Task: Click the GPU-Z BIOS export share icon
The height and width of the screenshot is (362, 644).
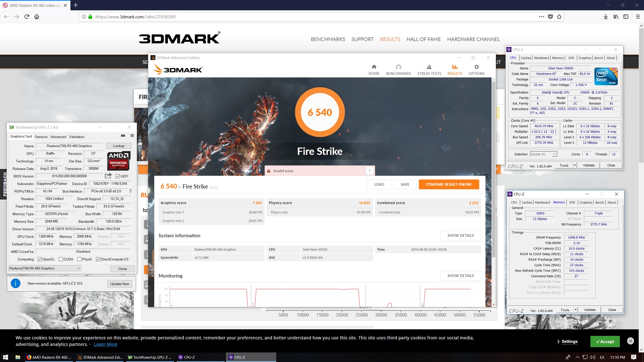Action: pos(108,176)
